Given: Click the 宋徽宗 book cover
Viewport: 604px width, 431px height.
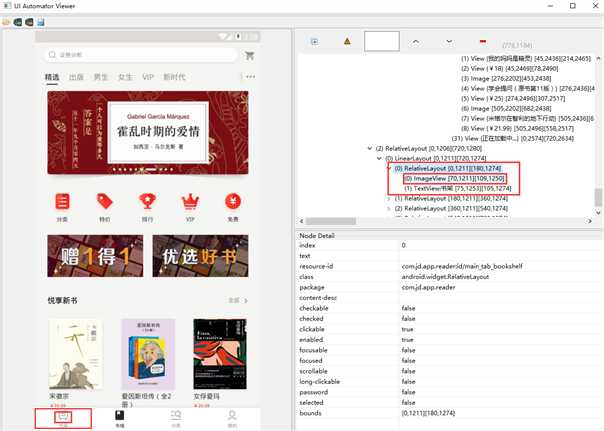Looking at the screenshot, I should click(x=76, y=354).
